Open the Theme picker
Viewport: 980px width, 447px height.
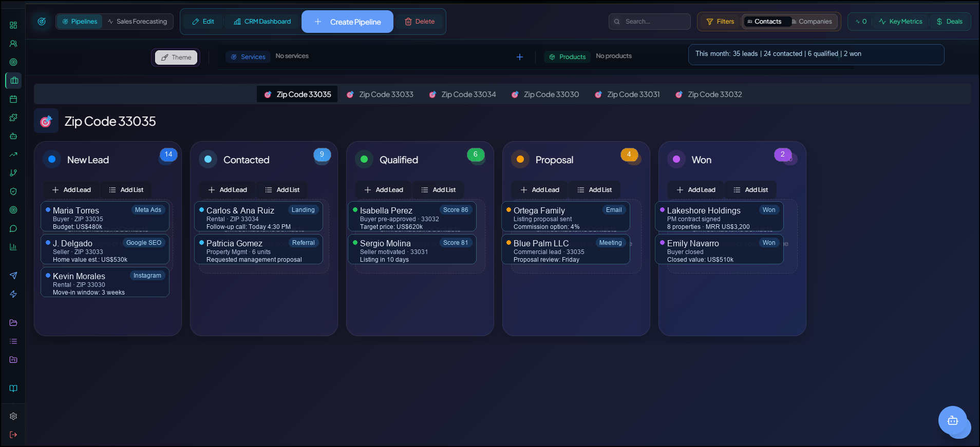(x=176, y=57)
